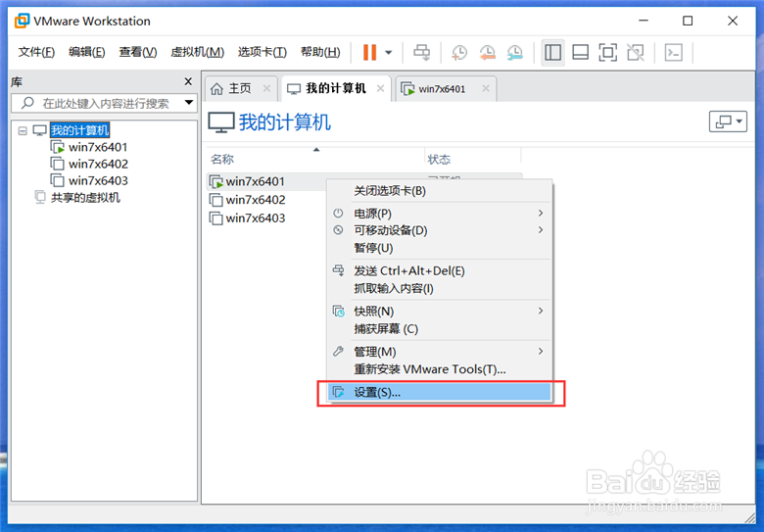
Task: Choose 重新安装 VMware Tools(T)... entry
Action: pyautogui.click(x=440, y=369)
